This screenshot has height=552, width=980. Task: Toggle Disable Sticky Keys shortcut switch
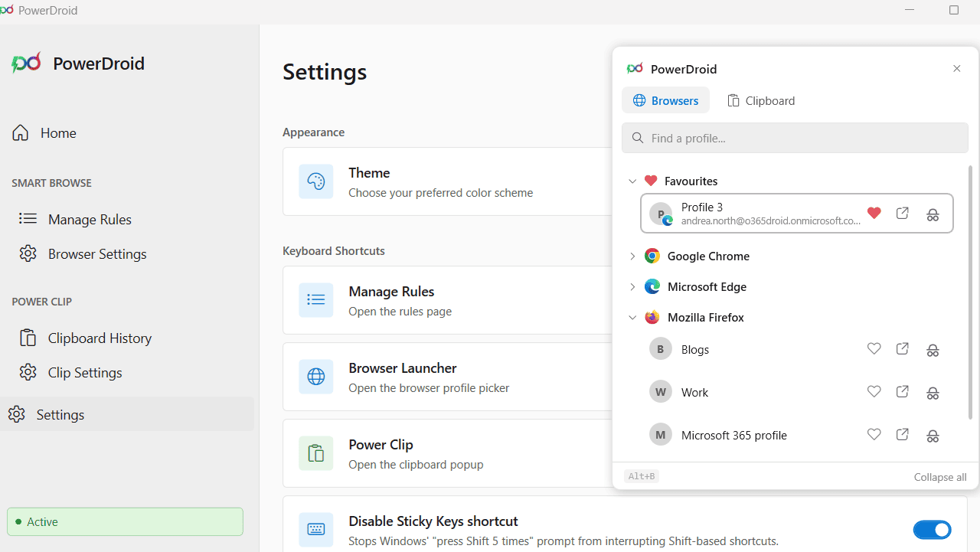[x=932, y=530]
